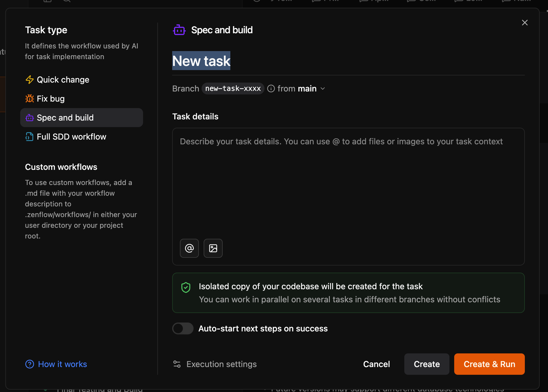
Task: Click the new-task-xxxx branch tag
Action: coord(233,88)
